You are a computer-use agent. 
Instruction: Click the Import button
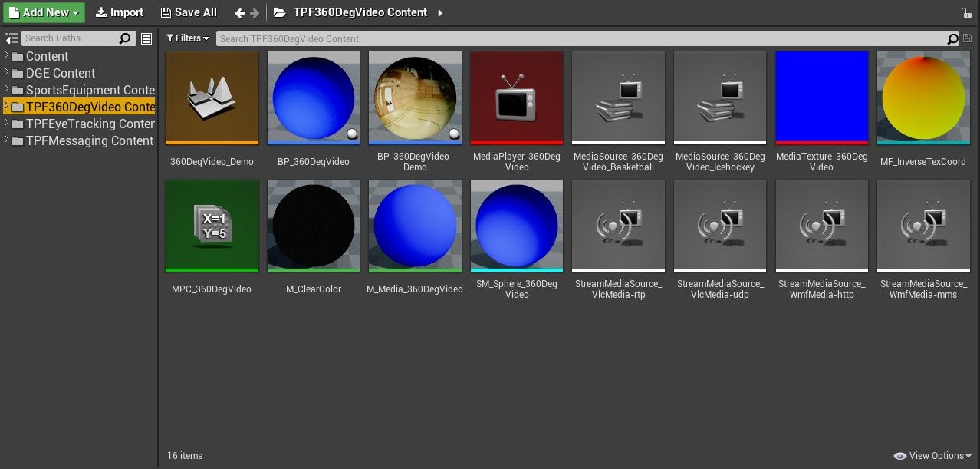120,12
